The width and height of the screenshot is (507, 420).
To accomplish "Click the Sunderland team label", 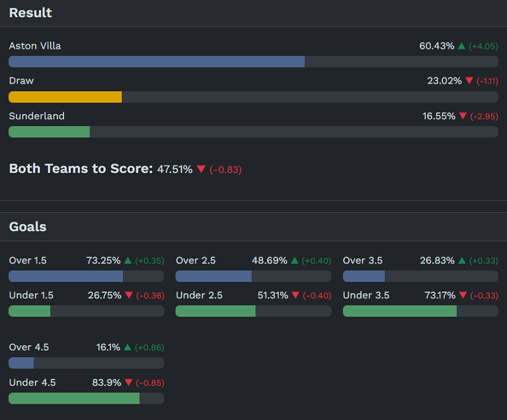I will click(37, 116).
